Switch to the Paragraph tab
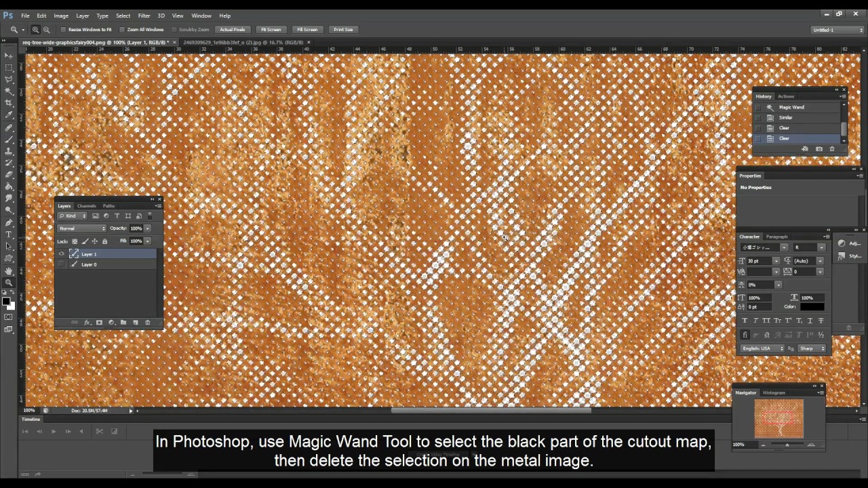868x488 pixels. (x=776, y=237)
